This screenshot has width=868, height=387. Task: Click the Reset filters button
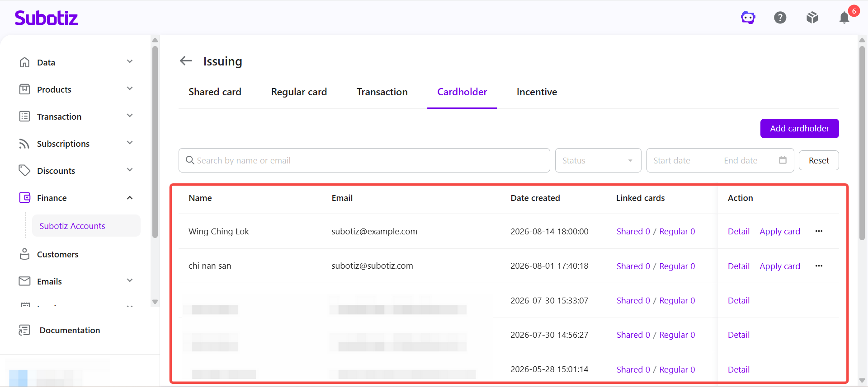point(819,160)
